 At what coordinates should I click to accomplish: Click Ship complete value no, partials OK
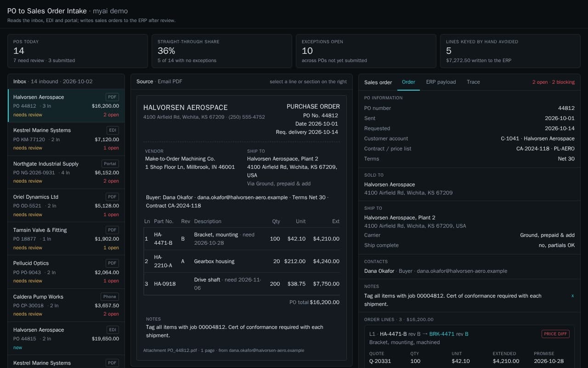click(557, 245)
